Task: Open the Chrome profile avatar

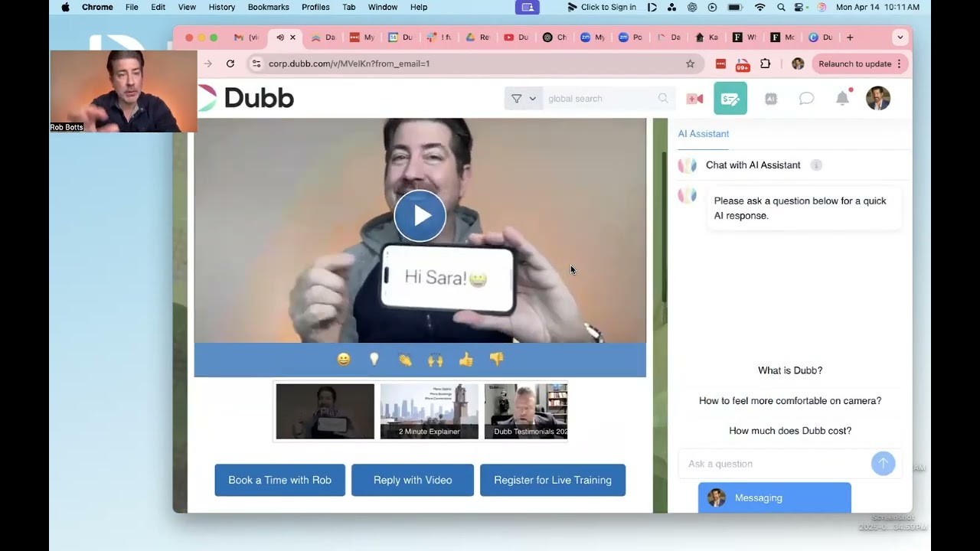Action: pyautogui.click(x=798, y=64)
